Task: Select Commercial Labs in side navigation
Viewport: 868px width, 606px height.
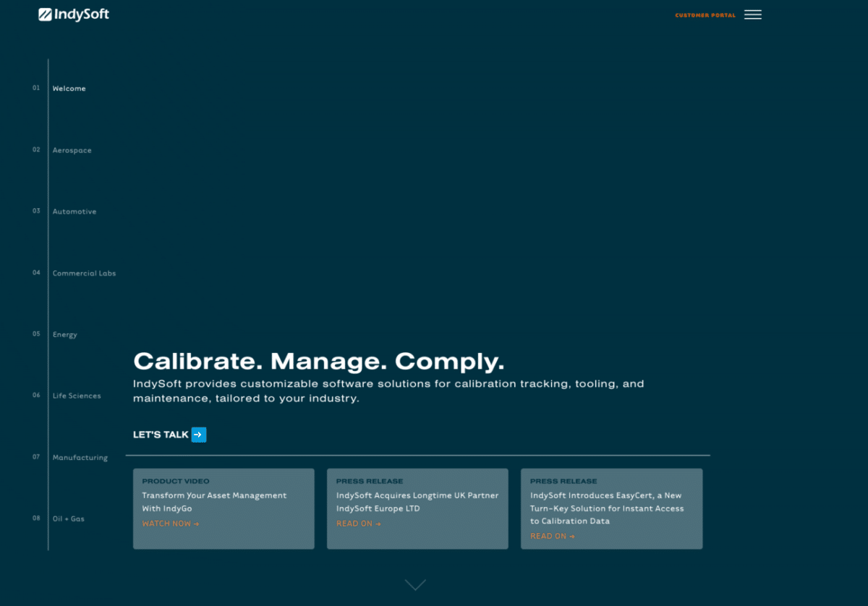Action: [x=84, y=273]
